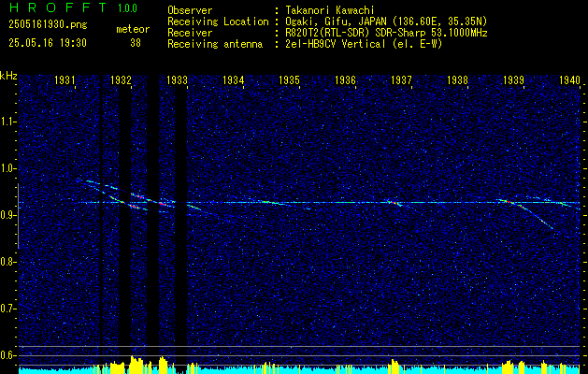
Task: Click the 1934 time marker
Action: tap(234, 79)
